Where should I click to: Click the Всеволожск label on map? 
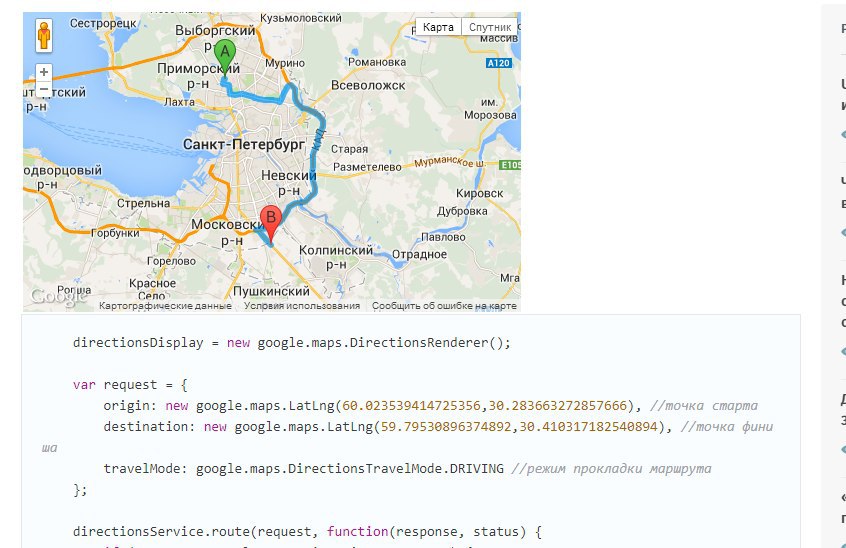tap(368, 85)
